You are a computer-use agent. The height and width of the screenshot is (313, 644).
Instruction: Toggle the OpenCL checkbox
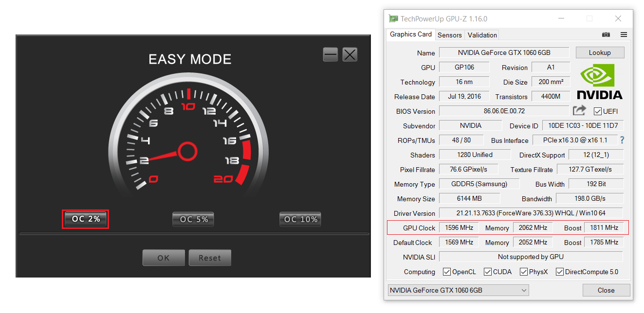click(x=447, y=272)
